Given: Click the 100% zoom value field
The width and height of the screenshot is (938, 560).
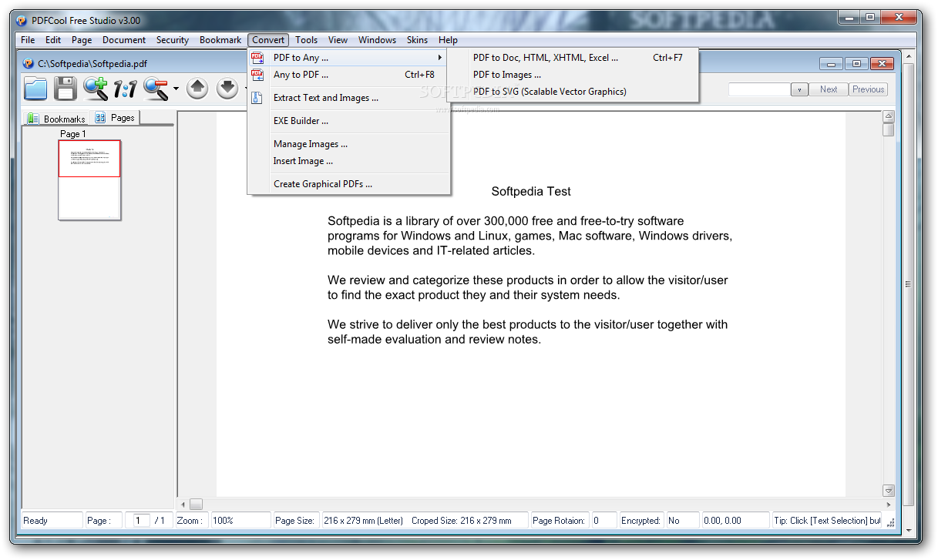Looking at the screenshot, I should click(240, 521).
